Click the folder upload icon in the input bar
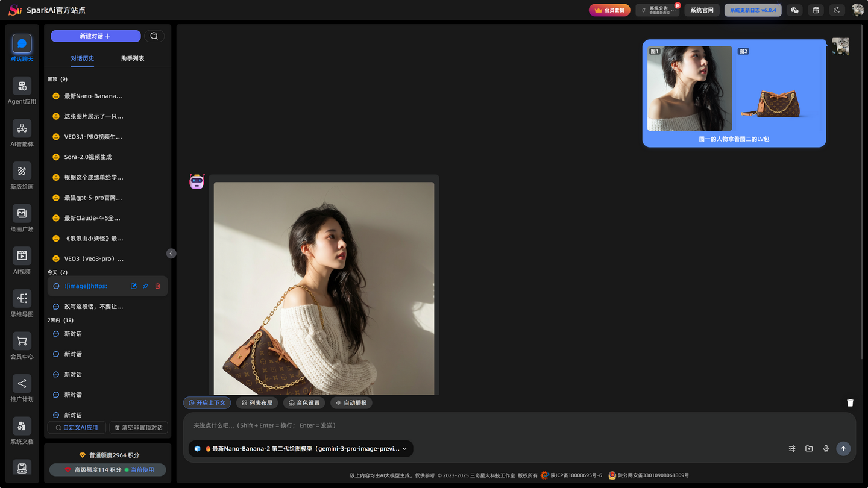Image resolution: width=868 pixels, height=488 pixels. tap(809, 449)
